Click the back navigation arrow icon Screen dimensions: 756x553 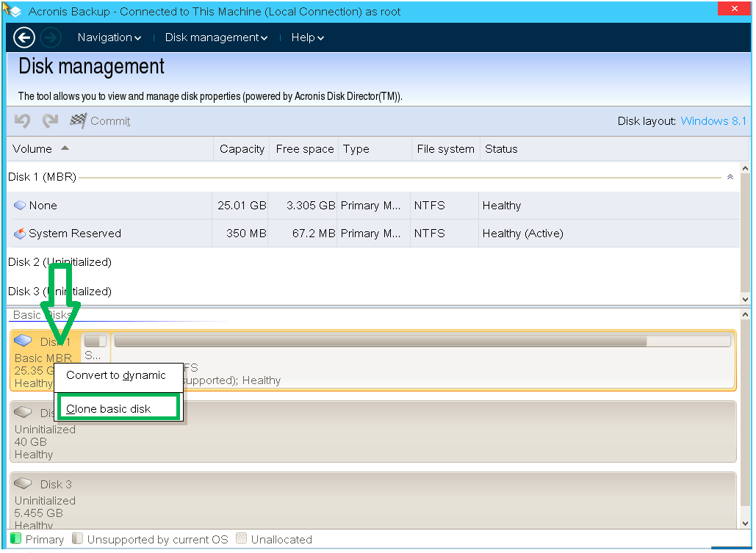(24, 37)
